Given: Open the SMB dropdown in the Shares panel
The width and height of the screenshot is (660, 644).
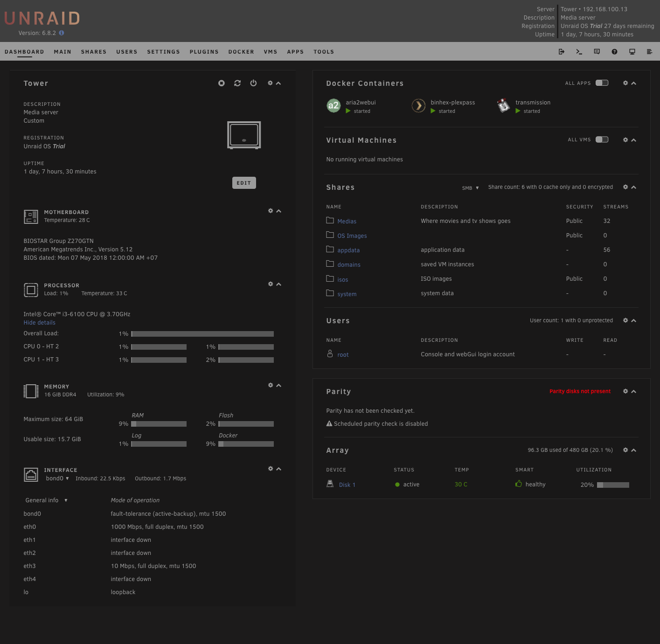Looking at the screenshot, I should [x=470, y=188].
